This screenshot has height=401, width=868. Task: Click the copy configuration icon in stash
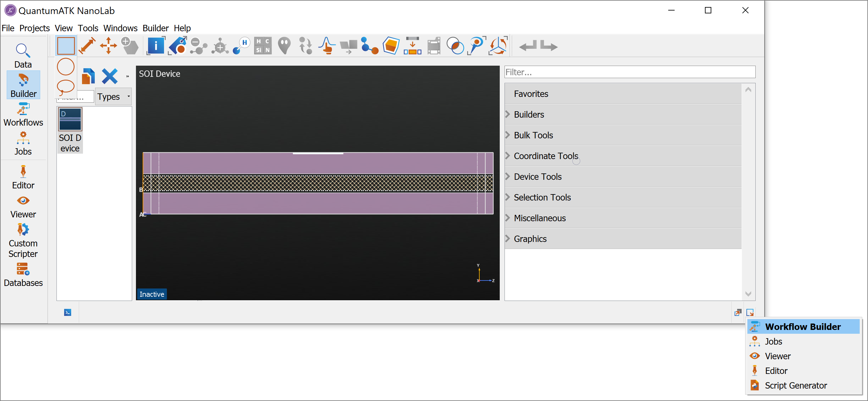click(x=88, y=76)
